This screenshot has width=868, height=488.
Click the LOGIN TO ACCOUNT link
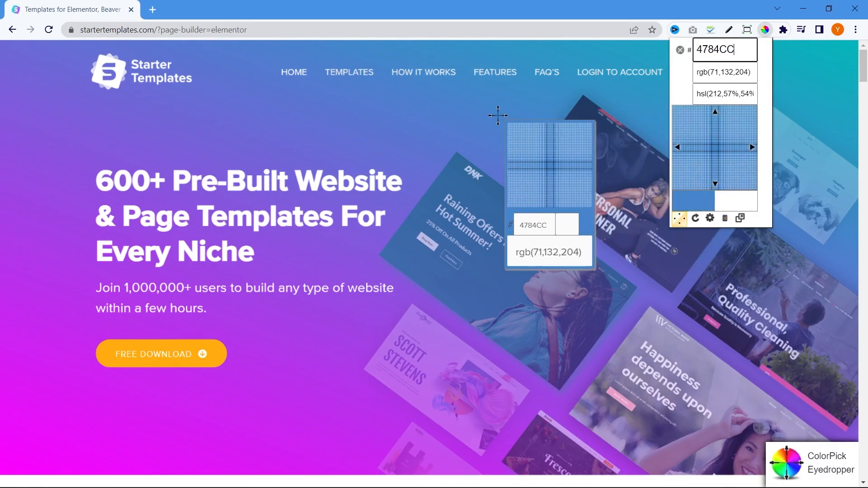pyautogui.click(x=619, y=71)
